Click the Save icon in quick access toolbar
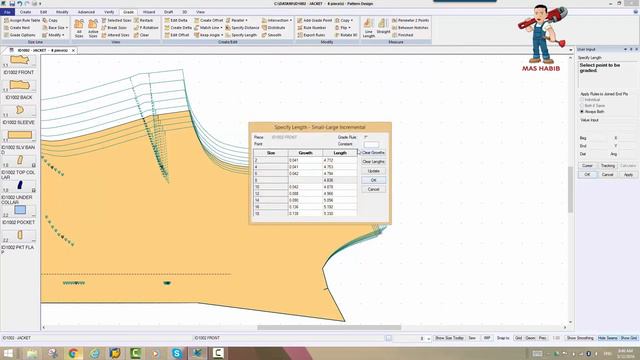640x360 pixels. click(12, 4)
